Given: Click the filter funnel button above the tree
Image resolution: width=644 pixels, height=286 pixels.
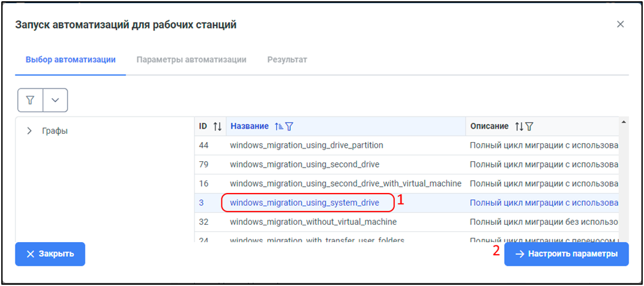Looking at the screenshot, I should (x=30, y=100).
